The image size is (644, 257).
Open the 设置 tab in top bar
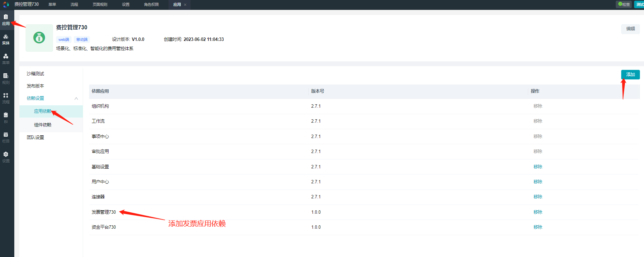click(126, 4)
